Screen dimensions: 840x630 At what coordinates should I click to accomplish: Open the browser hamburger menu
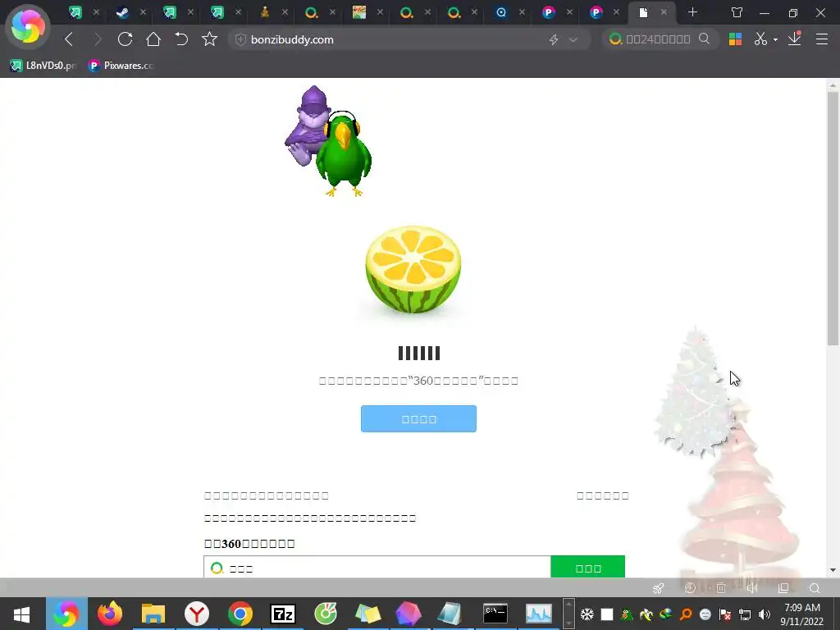tap(822, 39)
